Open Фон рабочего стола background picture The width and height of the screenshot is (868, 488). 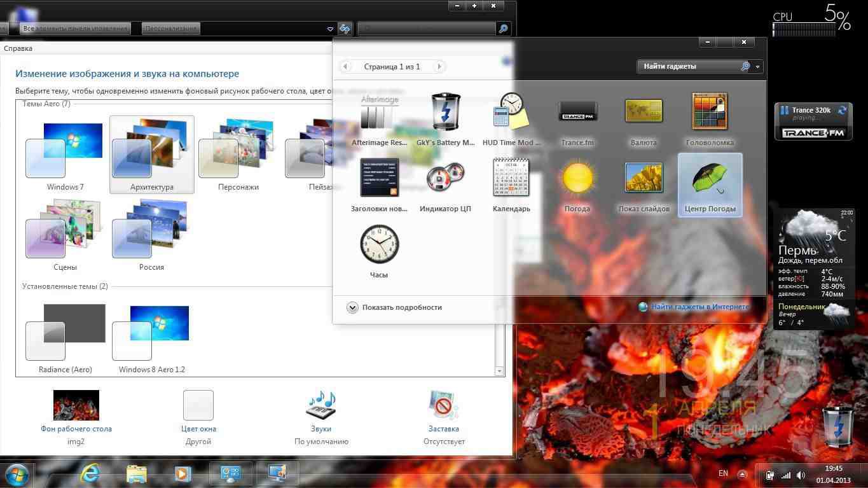(x=76, y=405)
